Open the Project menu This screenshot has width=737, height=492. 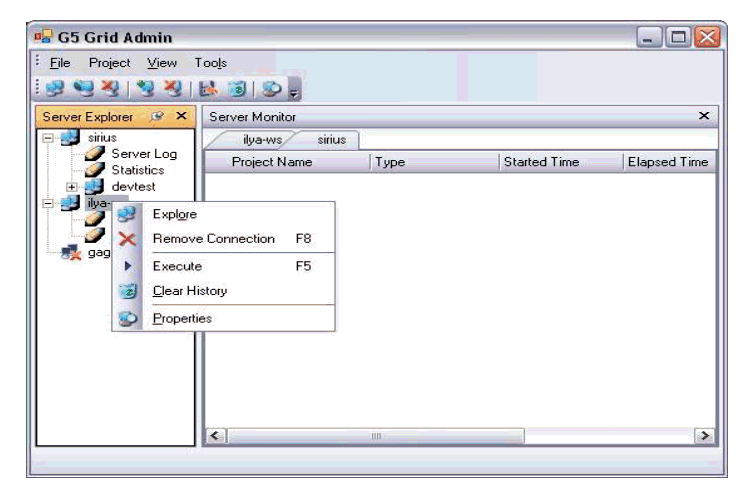click(109, 62)
